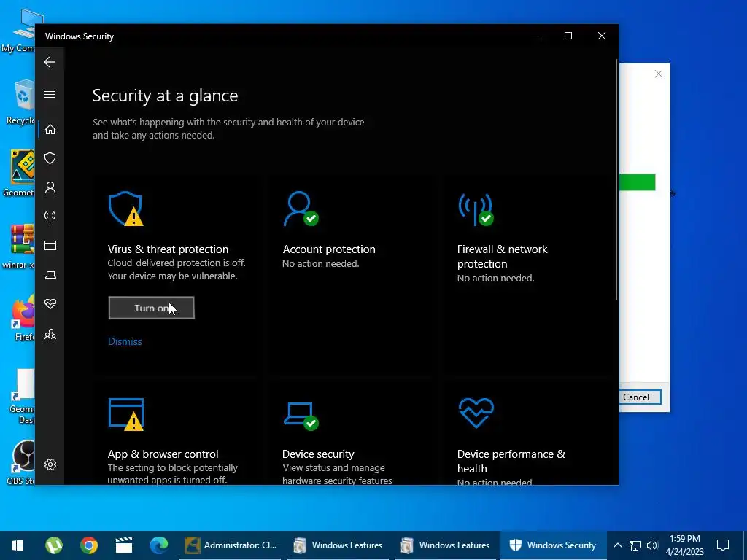Select the Home icon in the sidebar
Viewport: 747px width, 560px height.
coord(50,130)
